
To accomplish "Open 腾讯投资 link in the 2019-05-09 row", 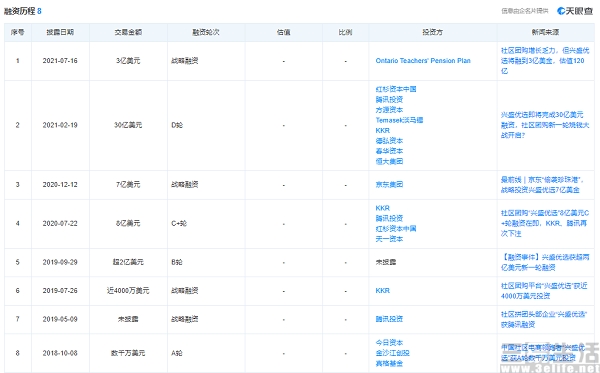I will click(x=389, y=319).
